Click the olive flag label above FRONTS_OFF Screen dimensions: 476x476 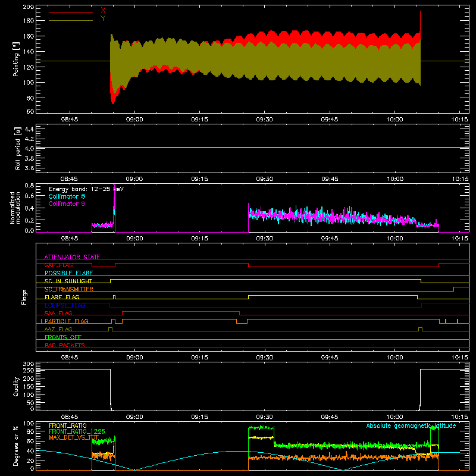58,329
